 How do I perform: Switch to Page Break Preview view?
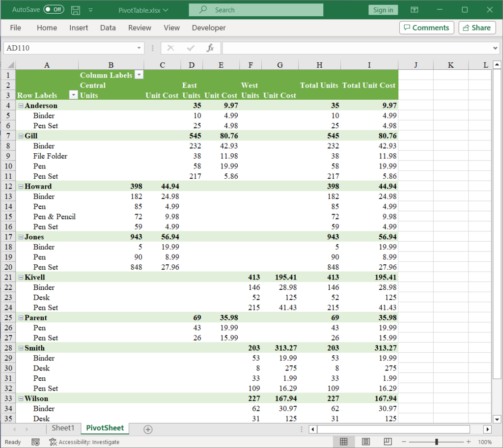coord(388,442)
